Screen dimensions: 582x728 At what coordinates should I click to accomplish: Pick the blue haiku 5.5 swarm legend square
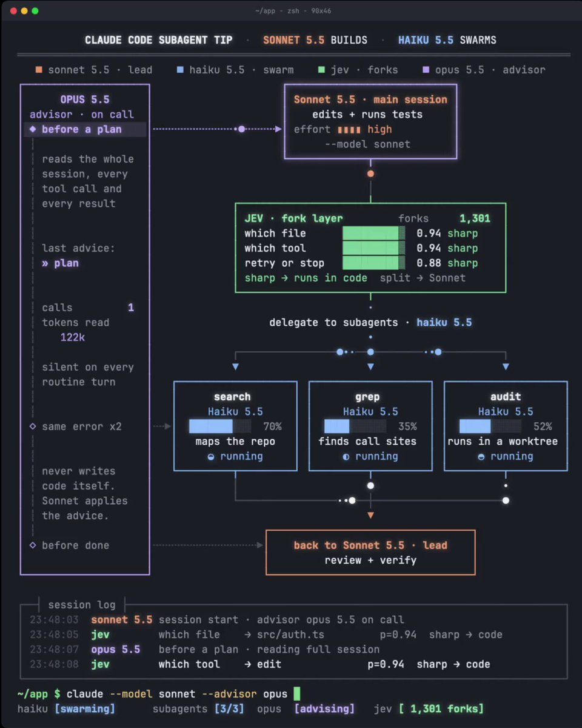(180, 70)
